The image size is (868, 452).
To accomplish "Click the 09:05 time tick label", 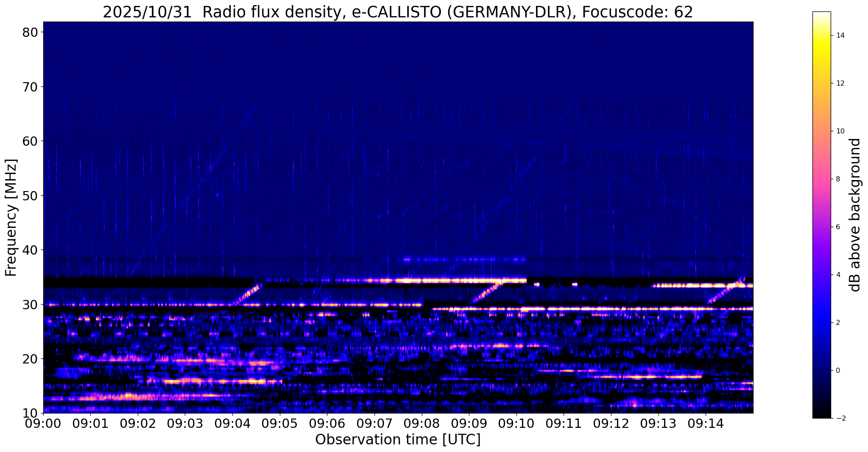I will pyautogui.click(x=280, y=423).
